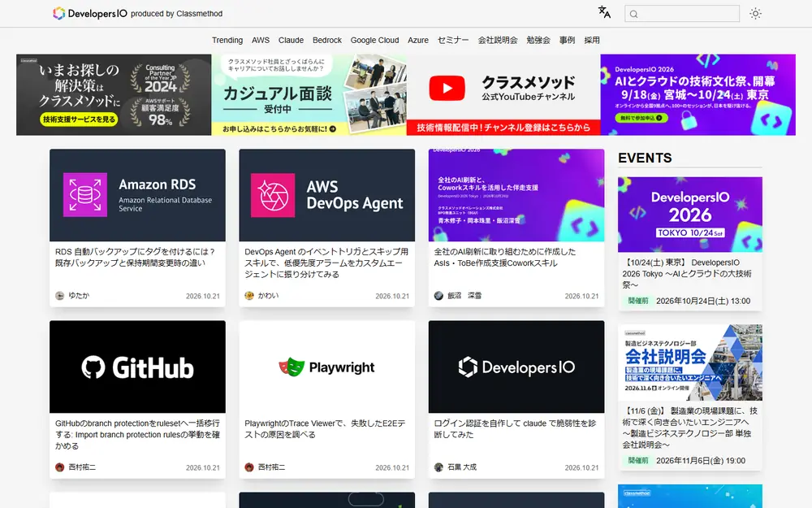Click author name かわい
The image size is (812, 508).
click(x=268, y=296)
